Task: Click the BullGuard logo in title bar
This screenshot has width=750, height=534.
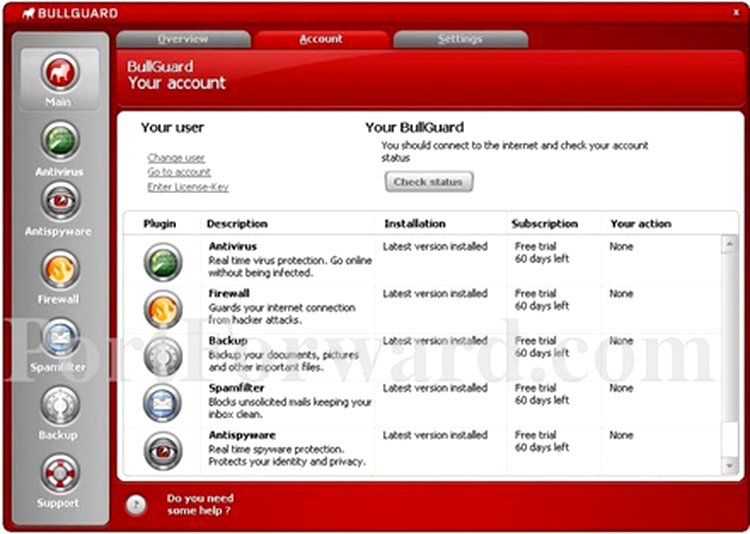Action: click(70, 13)
